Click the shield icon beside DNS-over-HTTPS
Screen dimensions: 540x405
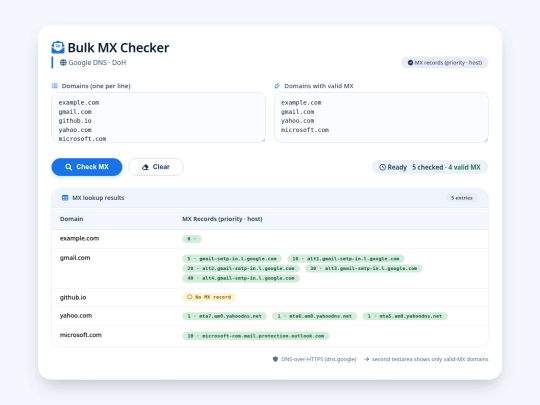pos(275,359)
